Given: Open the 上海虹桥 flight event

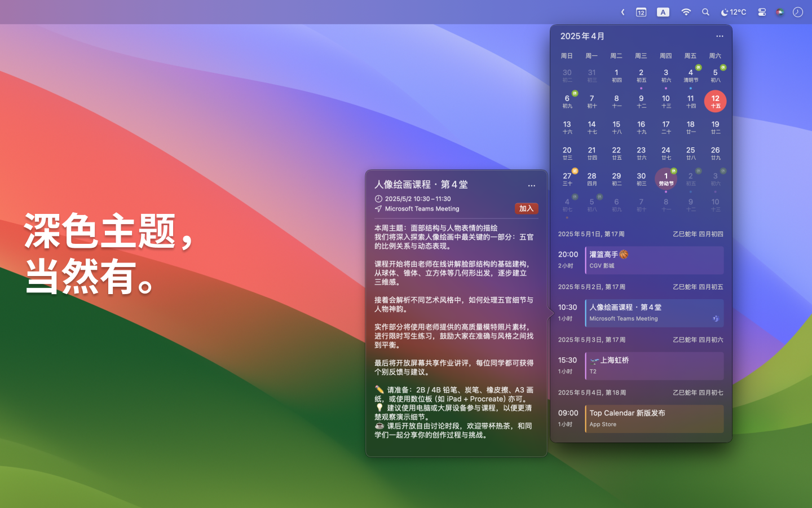Looking at the screenshot, I should click(654, 366).
